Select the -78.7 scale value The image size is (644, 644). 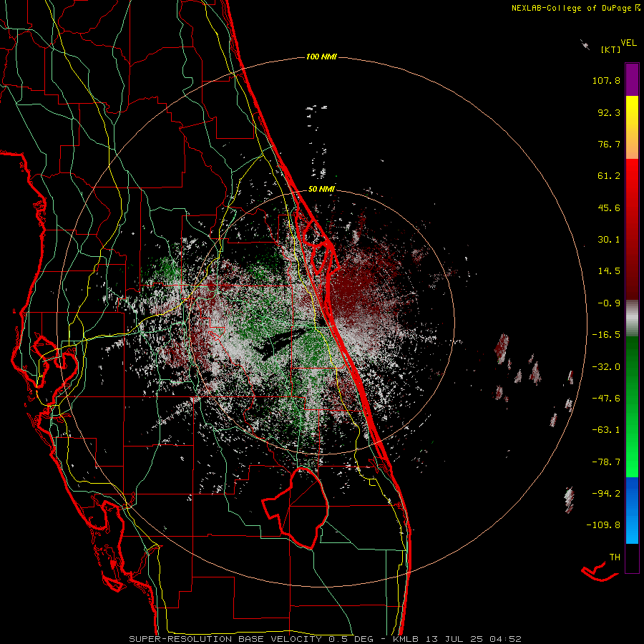(x=606, y=462)
